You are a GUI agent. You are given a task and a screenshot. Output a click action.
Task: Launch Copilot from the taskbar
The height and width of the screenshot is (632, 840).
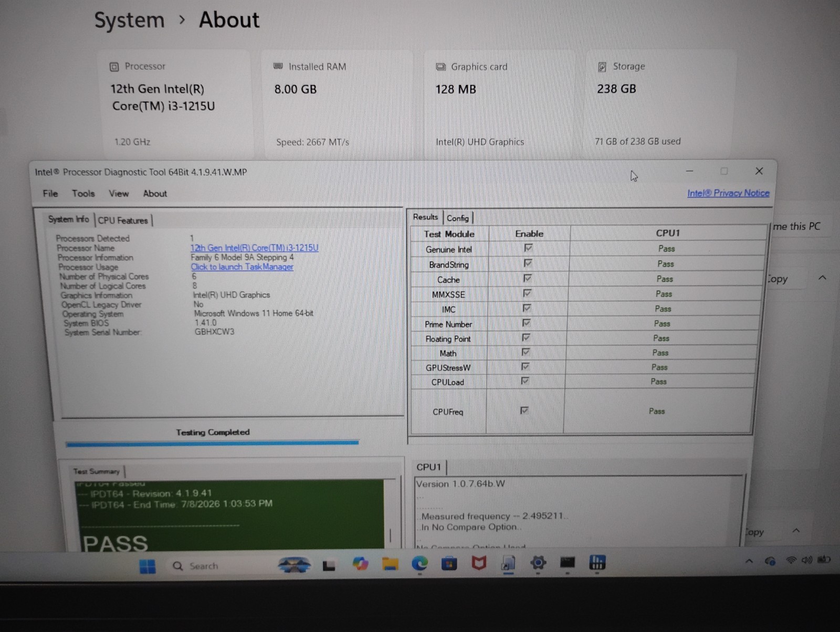coord(360,564)
